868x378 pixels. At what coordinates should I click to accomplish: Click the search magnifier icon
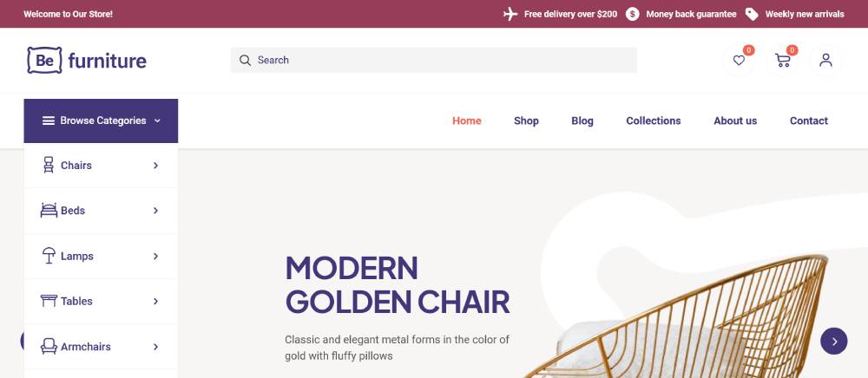pyautogui.click(x=245, y=61)
